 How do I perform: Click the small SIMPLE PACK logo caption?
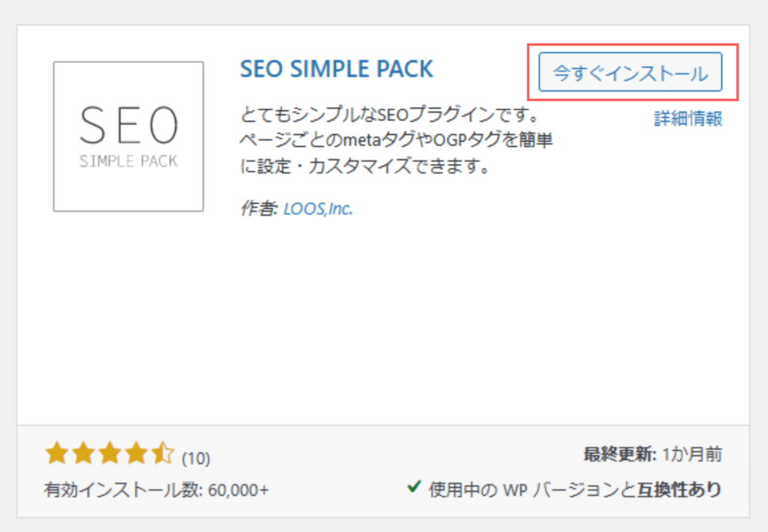(128, 161)
